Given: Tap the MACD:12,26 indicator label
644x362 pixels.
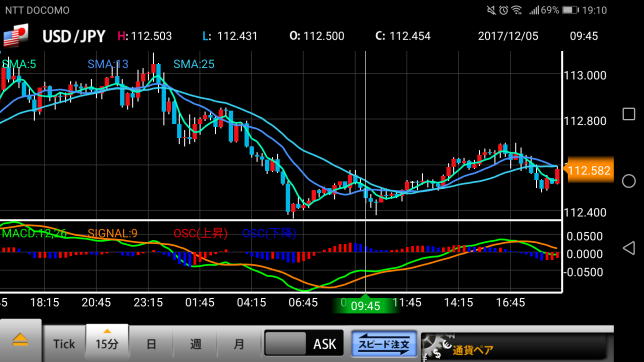Looking at the screenshot, I should point(34,233).
